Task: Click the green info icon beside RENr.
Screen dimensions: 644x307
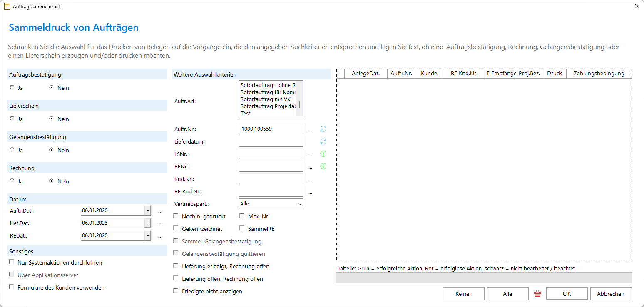Action: (x=323, y=166)
